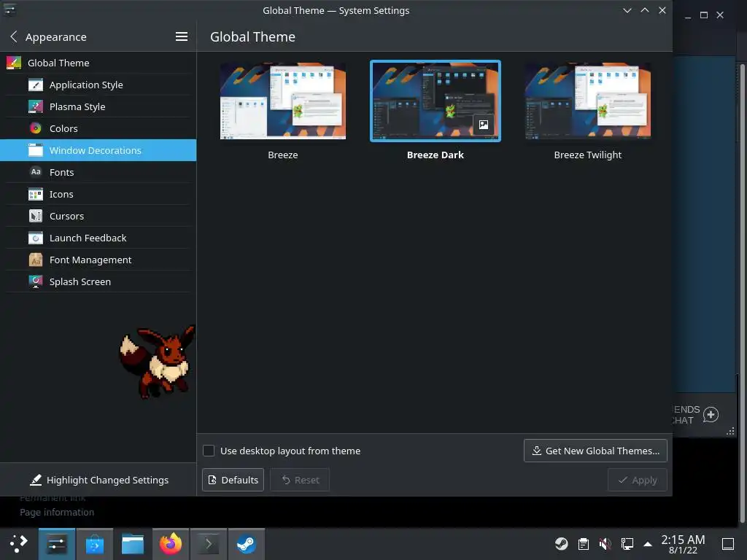This screenshot has height=560, width=747.
Task: Open the network connections tray icon
Action: [x=627, y=544]
